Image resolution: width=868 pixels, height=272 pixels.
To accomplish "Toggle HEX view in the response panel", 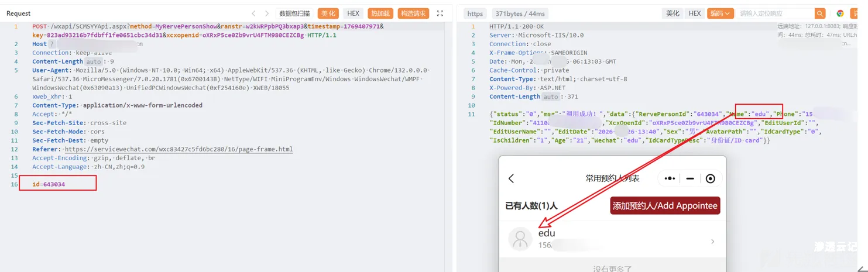I will point(694,13).
